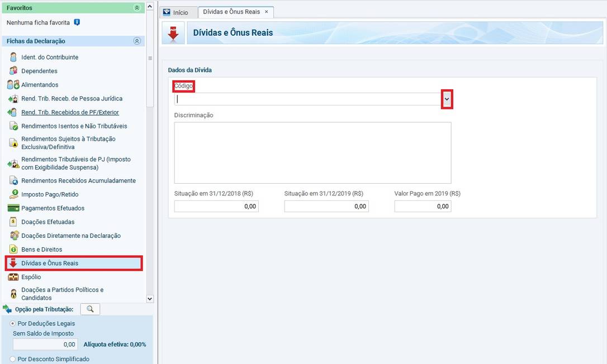Open the Código dropdown arrow
This screenshot has height=364, width=607.
pyautogui.click(x=447, y=99)
